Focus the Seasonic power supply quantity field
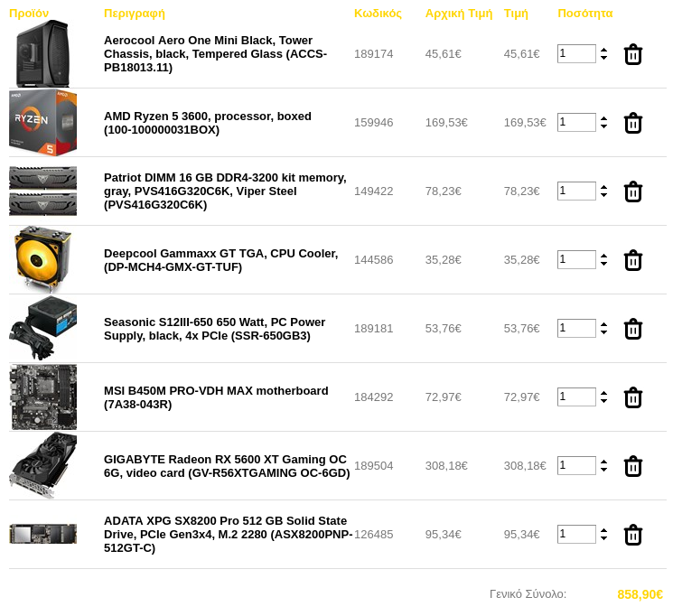This screenshot has height=616, width=673. click(x=576, y=329)
